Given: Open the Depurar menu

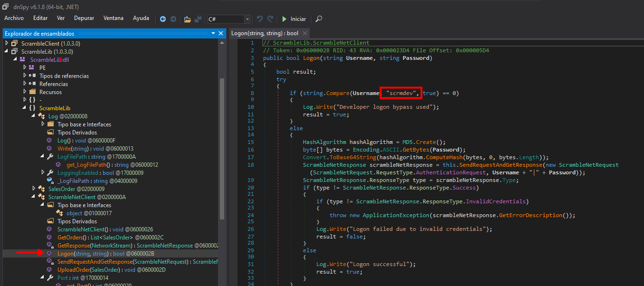Looking at the screenshot, I should [x=84, y=18].
